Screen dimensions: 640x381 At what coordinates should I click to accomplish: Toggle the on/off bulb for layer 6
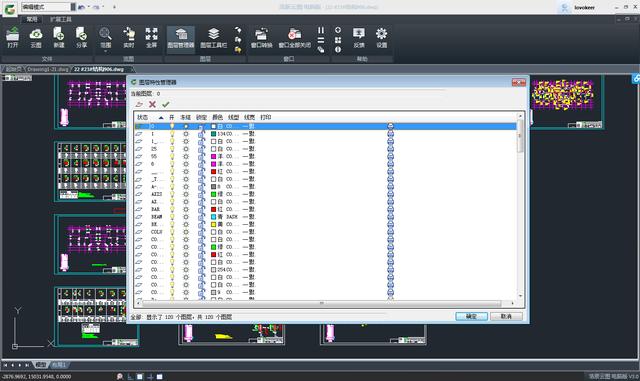pyautogui.click(x=172, y=164)
